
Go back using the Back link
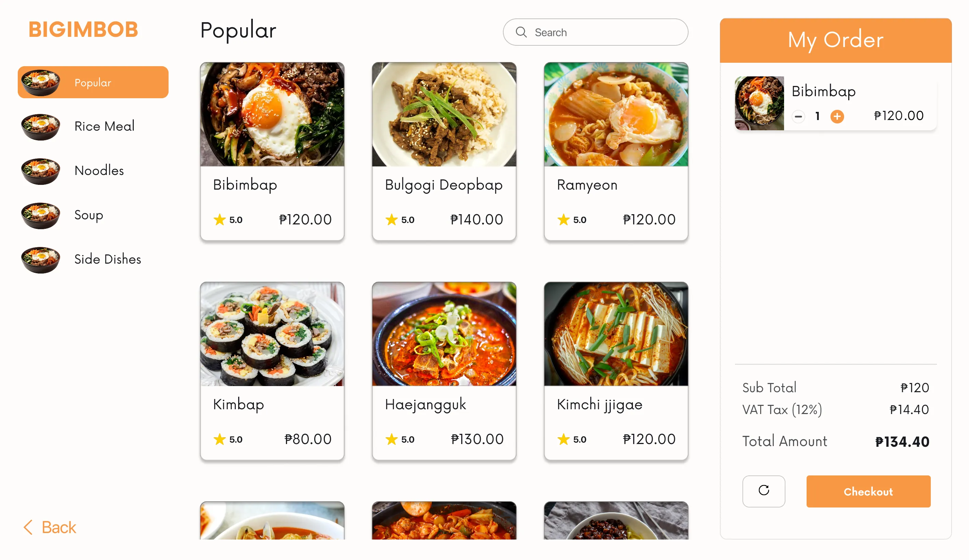(x=58, y=527)
